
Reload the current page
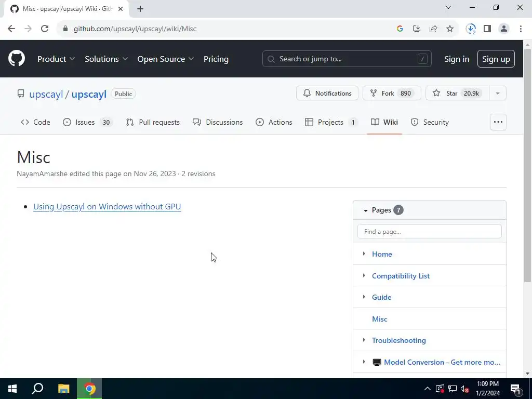(x=45, y=29)
